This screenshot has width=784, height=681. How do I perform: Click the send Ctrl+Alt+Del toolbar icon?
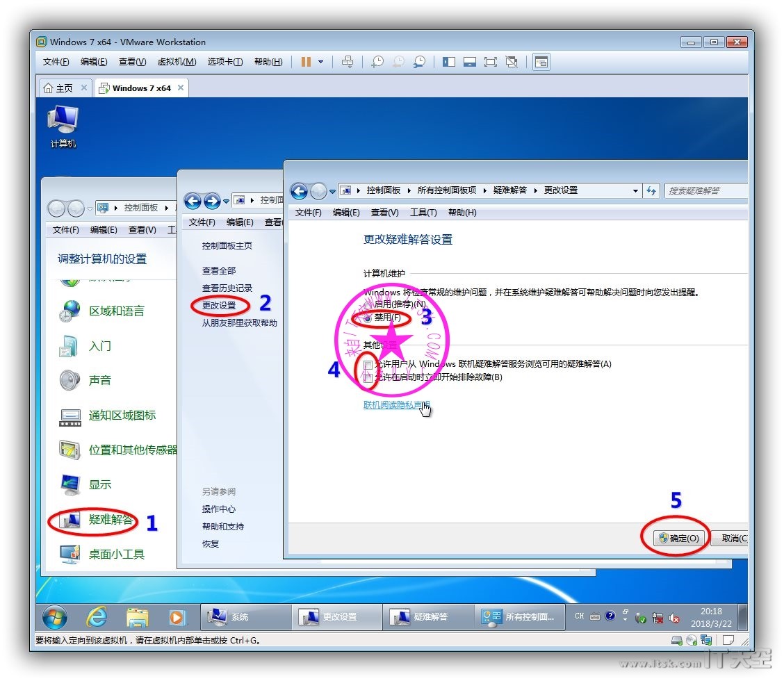pos(348,62)
